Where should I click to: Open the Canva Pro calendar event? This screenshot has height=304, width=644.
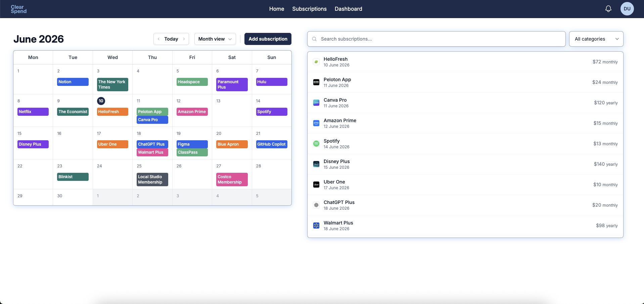click(x=152, y=120)
